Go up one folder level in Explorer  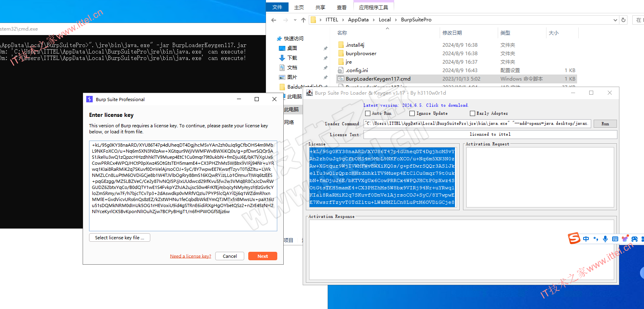coord(303,20)
